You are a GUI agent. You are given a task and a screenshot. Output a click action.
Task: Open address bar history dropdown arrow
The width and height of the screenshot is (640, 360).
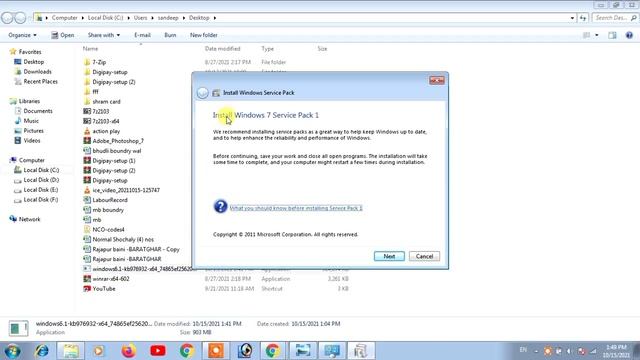572,18
